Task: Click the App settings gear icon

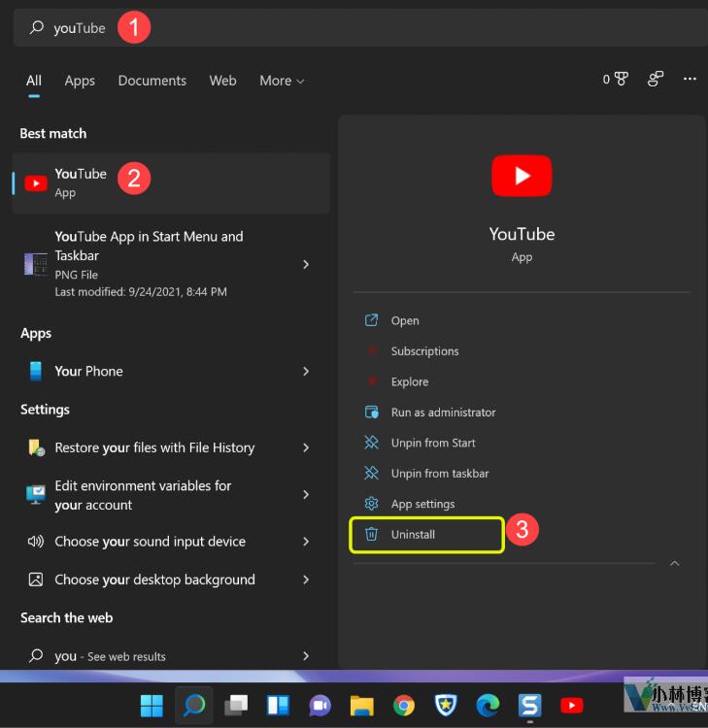Action: click(371, 503)
